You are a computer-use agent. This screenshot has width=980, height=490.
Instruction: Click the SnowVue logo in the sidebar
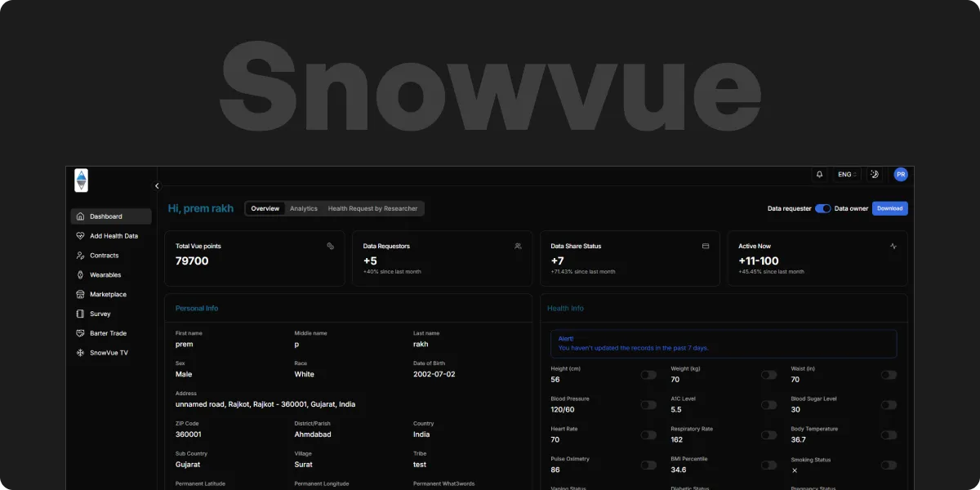[x=81, y=180]
